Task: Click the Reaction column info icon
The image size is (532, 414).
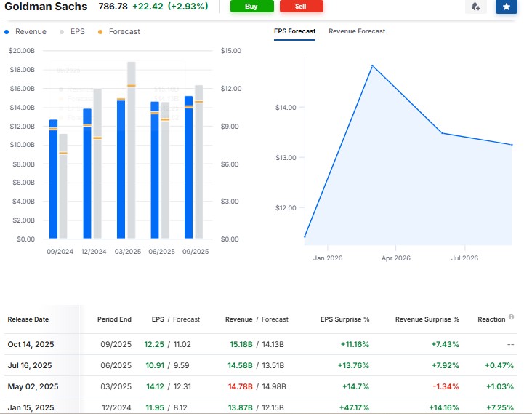Action: pos(512,317)
